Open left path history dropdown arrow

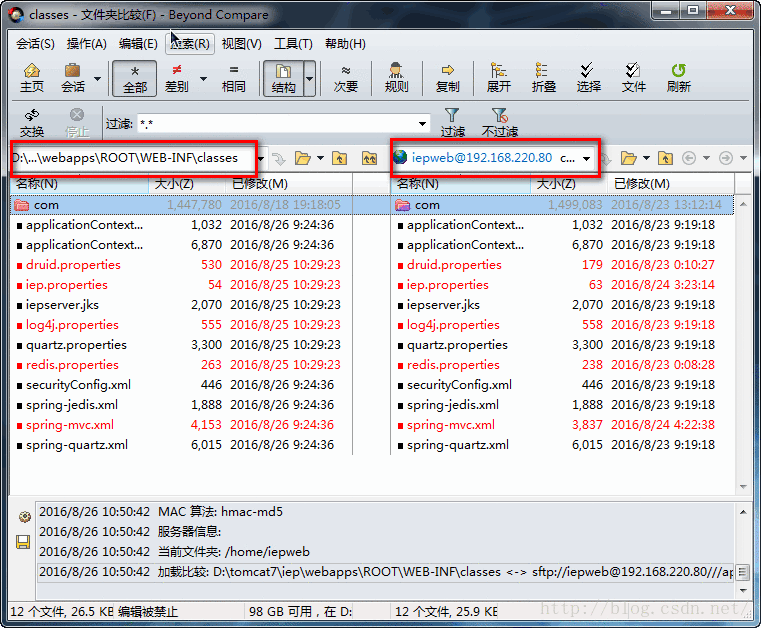pos(261,158)
